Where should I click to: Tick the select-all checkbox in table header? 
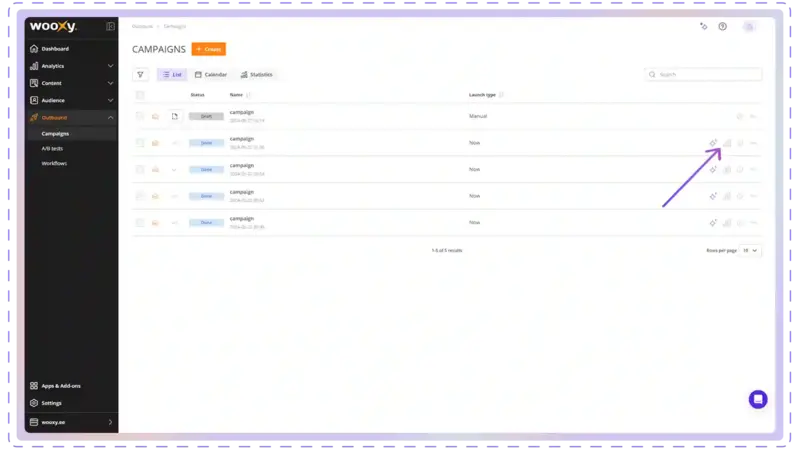pos(140,95)
